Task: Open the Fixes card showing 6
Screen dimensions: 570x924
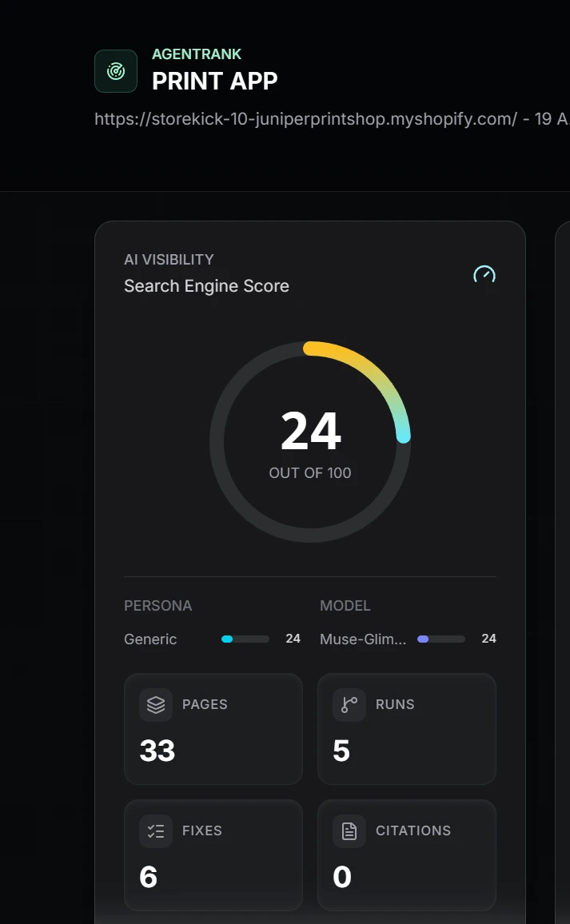Action: coord(213,855)
